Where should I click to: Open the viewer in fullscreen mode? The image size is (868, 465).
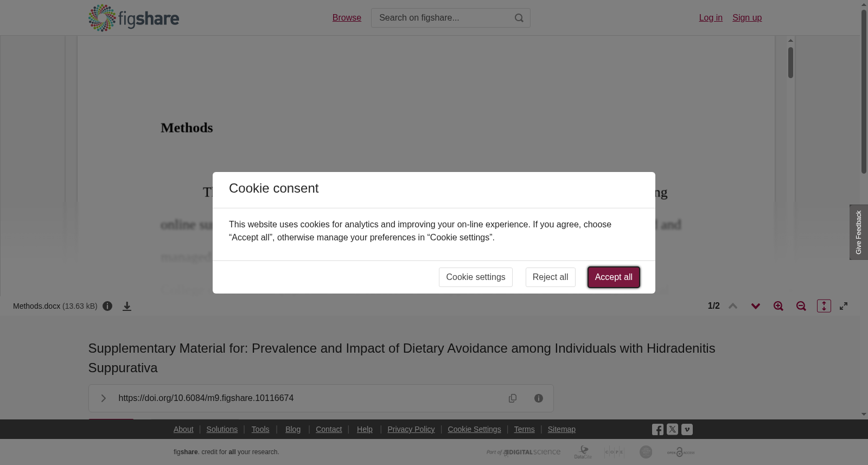pyautogui.click(x=844, y=306)
